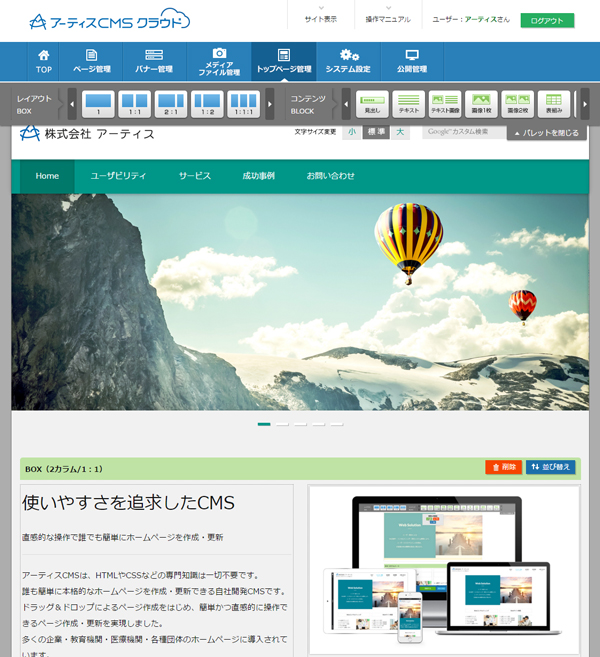The width and height of the screenshot is (600, 657).
Task: Click the ログアウト button
Action: pos(547,21)
